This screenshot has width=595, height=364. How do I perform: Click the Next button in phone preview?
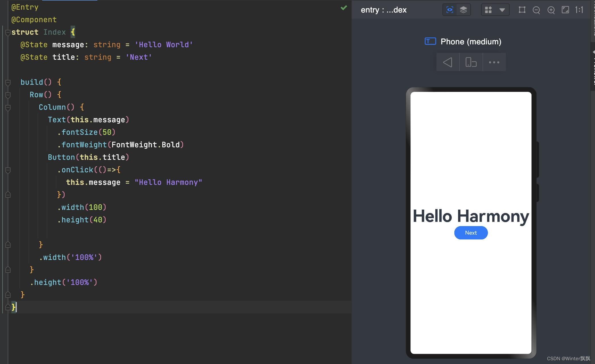tap(471, 233)
